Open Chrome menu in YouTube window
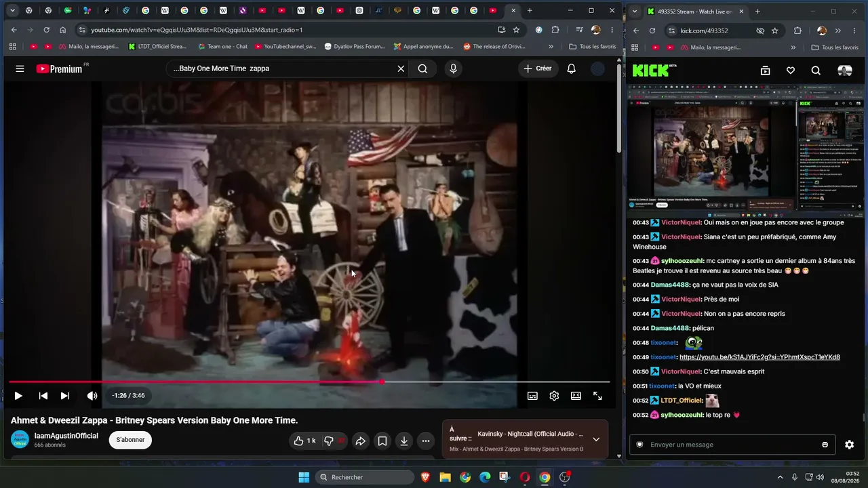 click(x=612, y=30)
